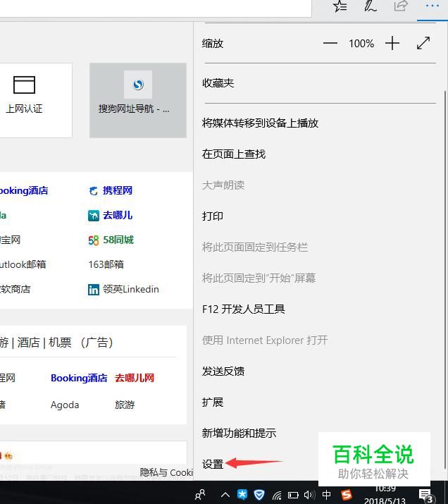Open the 收藏夹 menu entry
The height and width of the screenshot is (504, 448).
[x=218, y=83]
